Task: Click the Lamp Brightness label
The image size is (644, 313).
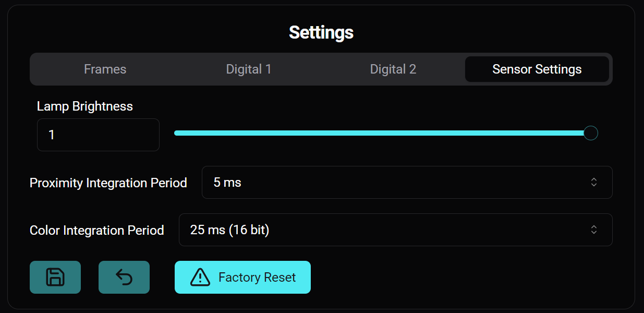Action: click(x=84, y=106)
